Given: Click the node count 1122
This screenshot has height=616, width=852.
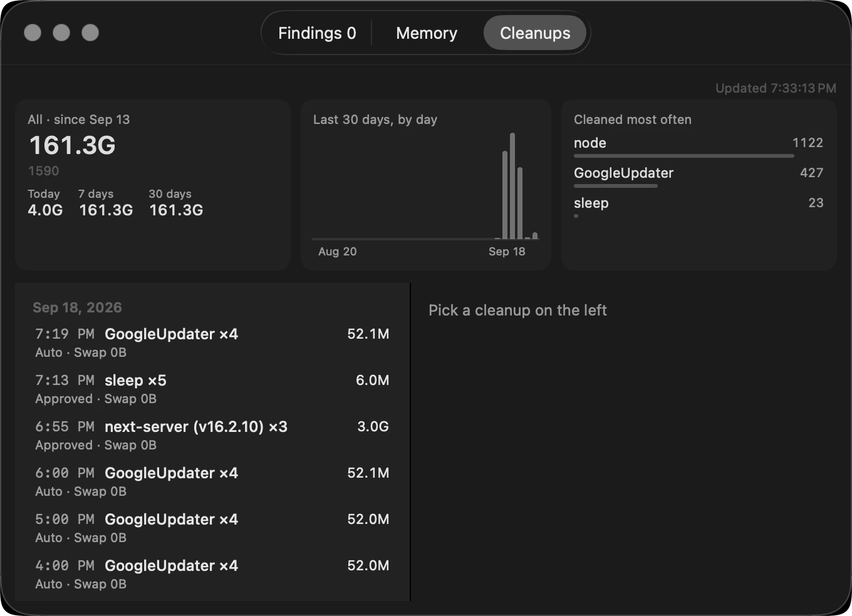Looking at the screenshot, I should [x=808, y=143].
